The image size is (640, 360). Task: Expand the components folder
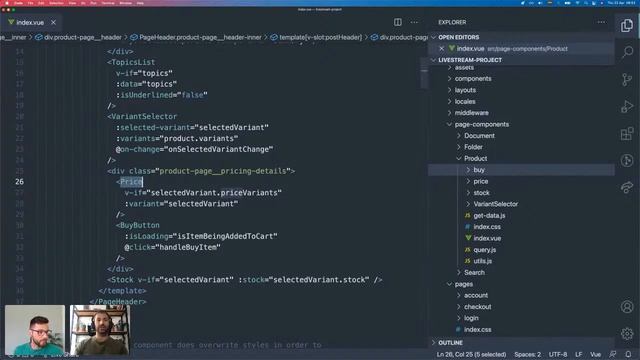(x=473, y=79)
